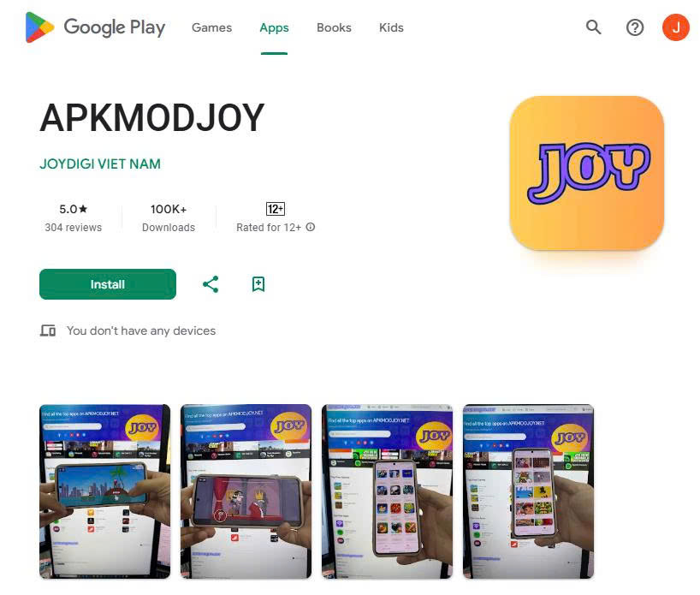Open the orange J account avatar
Image resolution: width=700 pixels, height=595 pixels.
click(x=675, y=27)
